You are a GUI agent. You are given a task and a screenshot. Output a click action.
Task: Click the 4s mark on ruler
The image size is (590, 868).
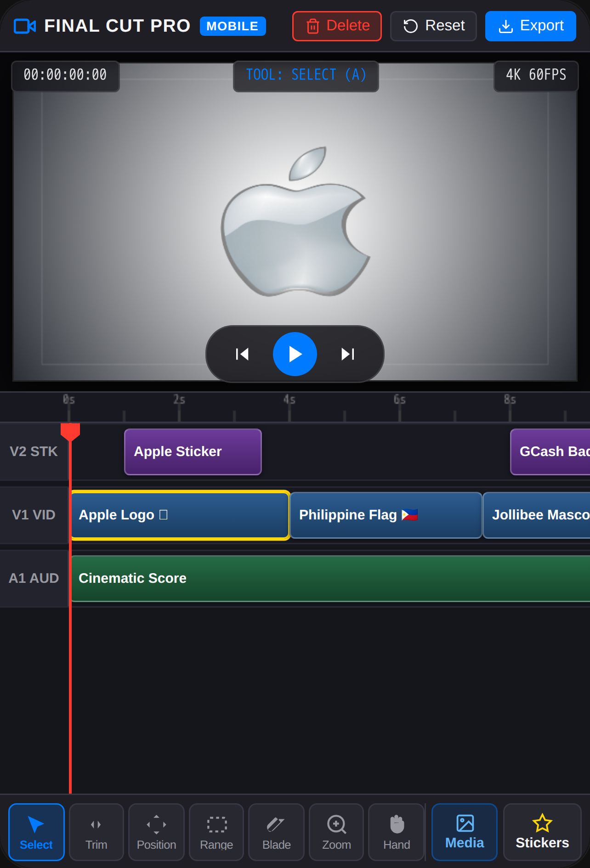pyautogui.click(x=289, y=400)
